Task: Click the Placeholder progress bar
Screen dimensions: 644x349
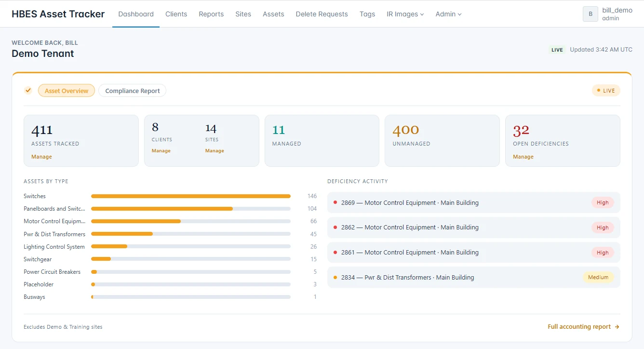Action: tap(191, 284)
